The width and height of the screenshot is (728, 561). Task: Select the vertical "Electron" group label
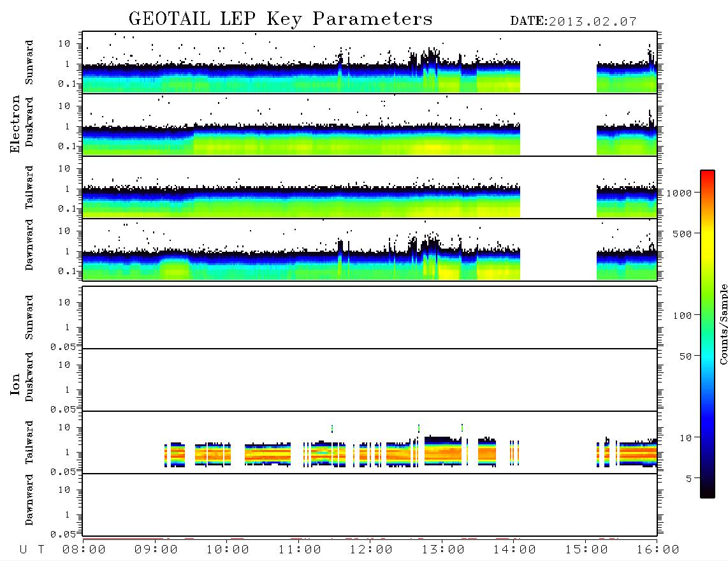coord(15,124)
